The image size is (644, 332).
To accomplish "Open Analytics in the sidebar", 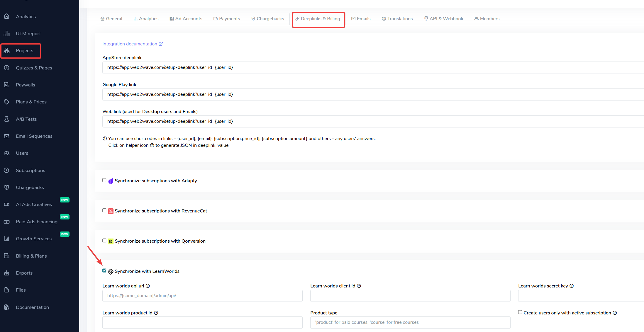I will (26, 16).
